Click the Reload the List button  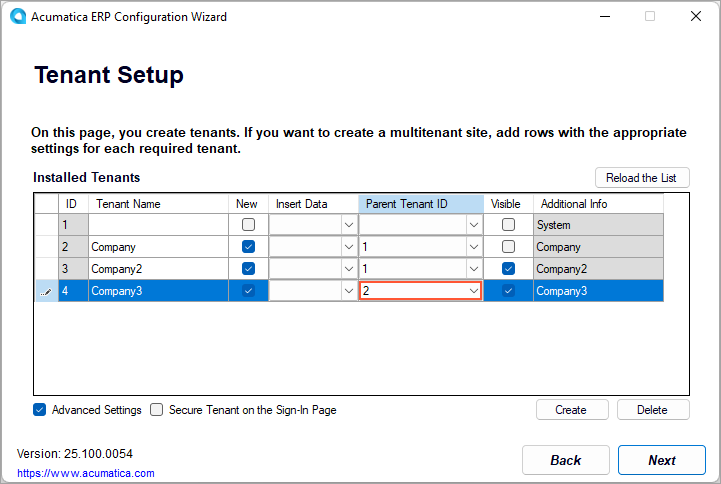click(x=642, y=178)
